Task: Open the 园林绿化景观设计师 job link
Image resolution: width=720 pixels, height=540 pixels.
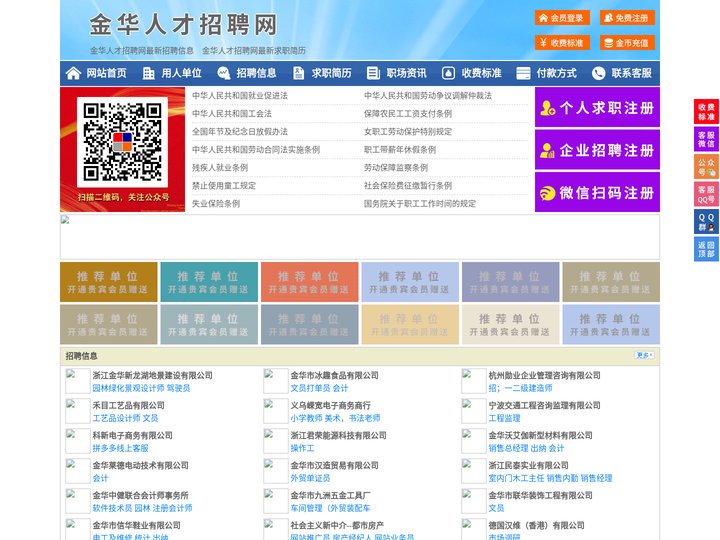Action: click(x=128, y=388)
